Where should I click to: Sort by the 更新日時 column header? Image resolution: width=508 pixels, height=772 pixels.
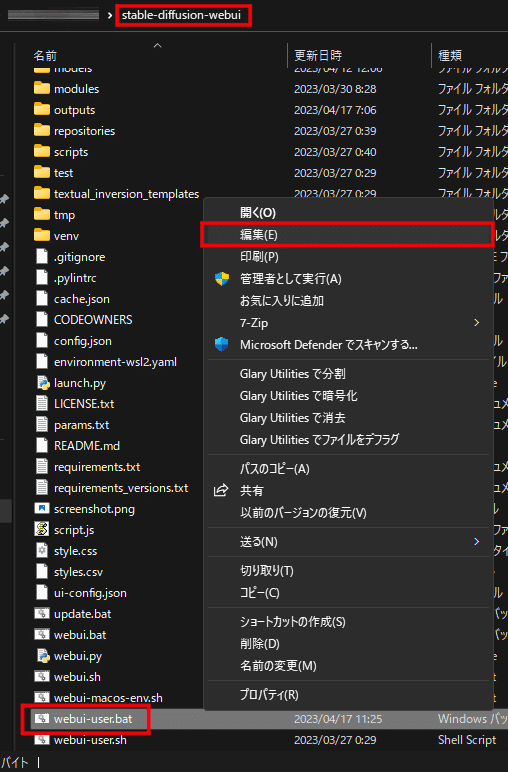pyautogui.click(x=318, y=55)
